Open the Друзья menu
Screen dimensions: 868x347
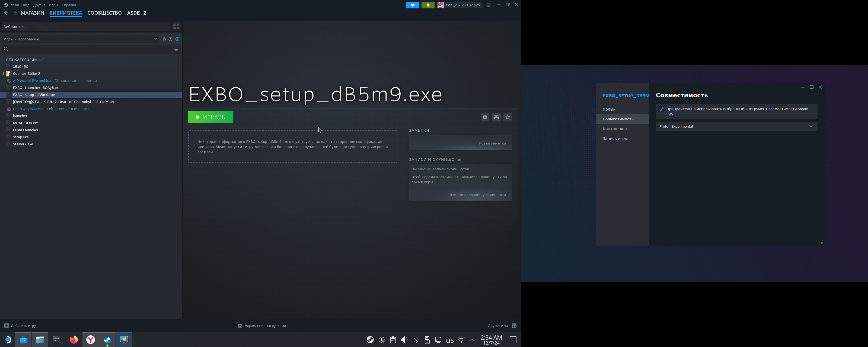(39, 5)
